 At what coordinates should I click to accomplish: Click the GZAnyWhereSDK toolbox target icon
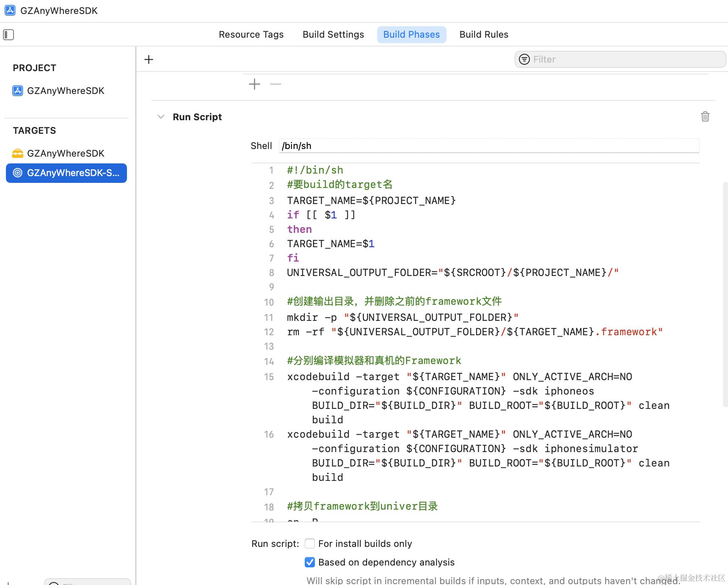click(18, 153)
